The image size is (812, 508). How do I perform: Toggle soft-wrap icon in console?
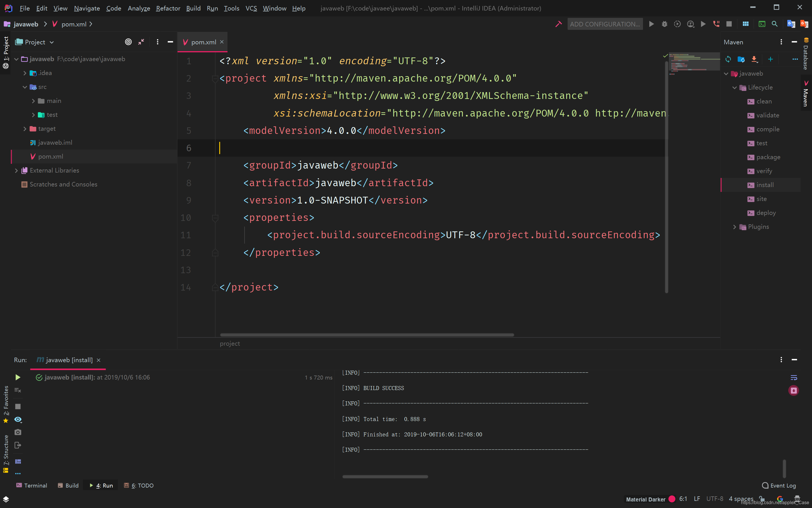pos(794,378)
